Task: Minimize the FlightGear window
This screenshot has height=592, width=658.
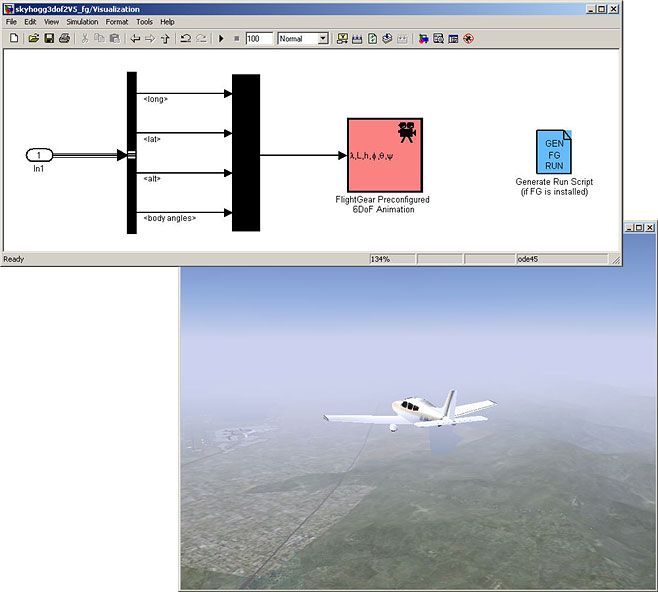Action: pos(629,227)
